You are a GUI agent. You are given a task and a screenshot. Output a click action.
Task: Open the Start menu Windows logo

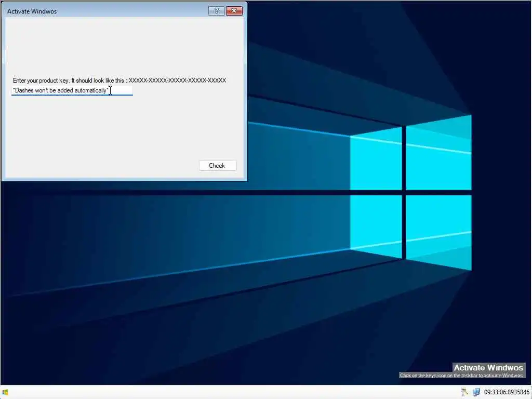[x=5, y=392]
